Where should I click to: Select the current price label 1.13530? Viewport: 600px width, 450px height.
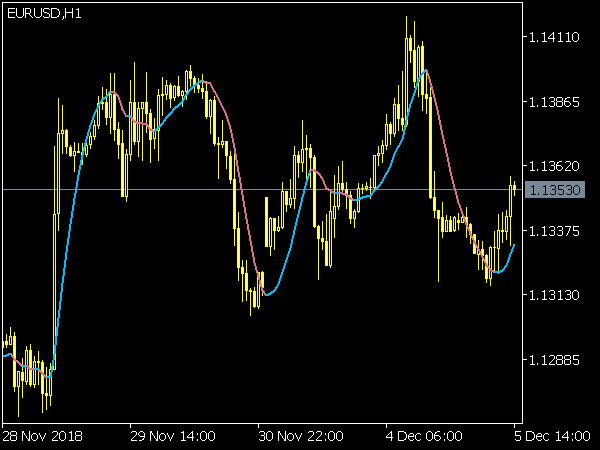(555, 189)
